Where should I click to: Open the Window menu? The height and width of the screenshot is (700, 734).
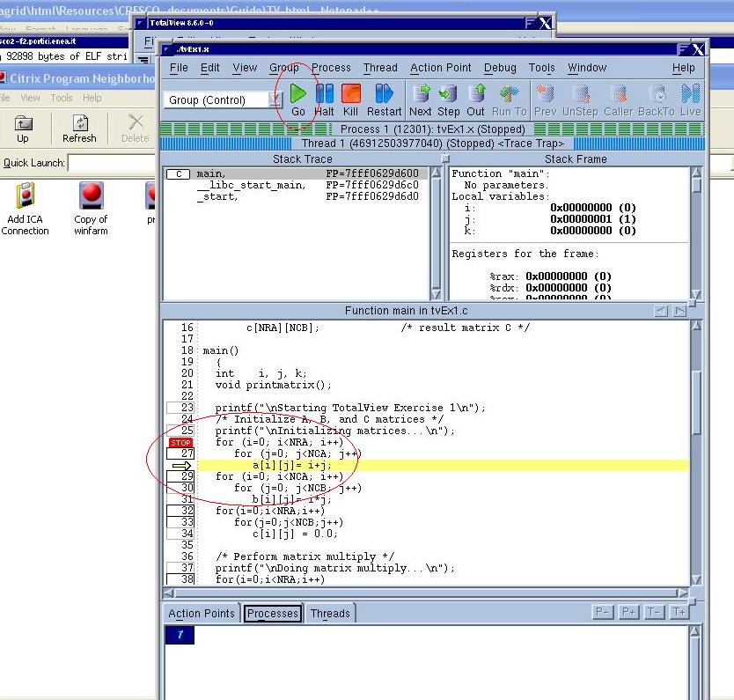tap(587, 68)
